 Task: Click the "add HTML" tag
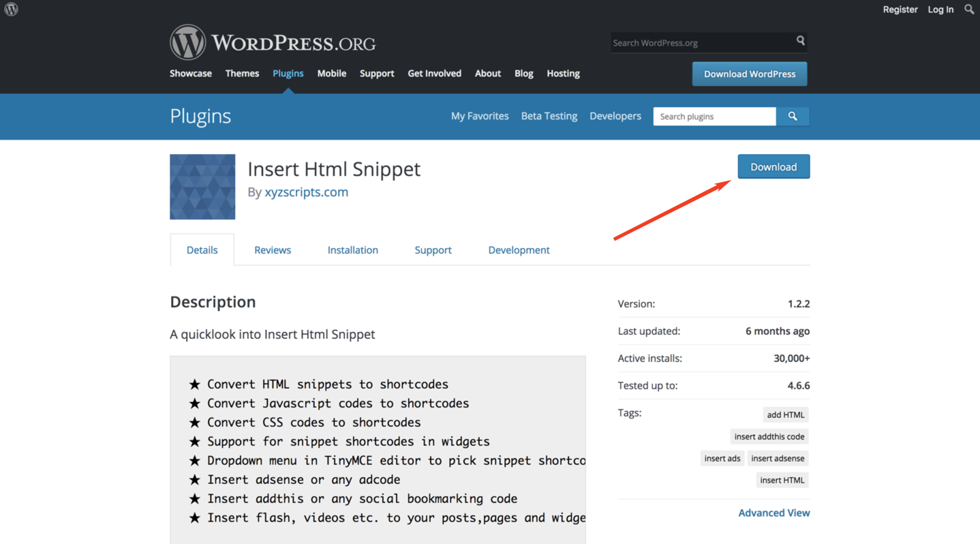click(786, 415)
